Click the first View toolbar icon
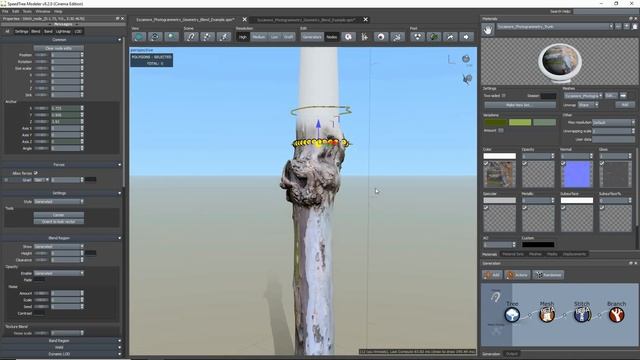Viewport: 640px width, 360px height. click(139, 37)
